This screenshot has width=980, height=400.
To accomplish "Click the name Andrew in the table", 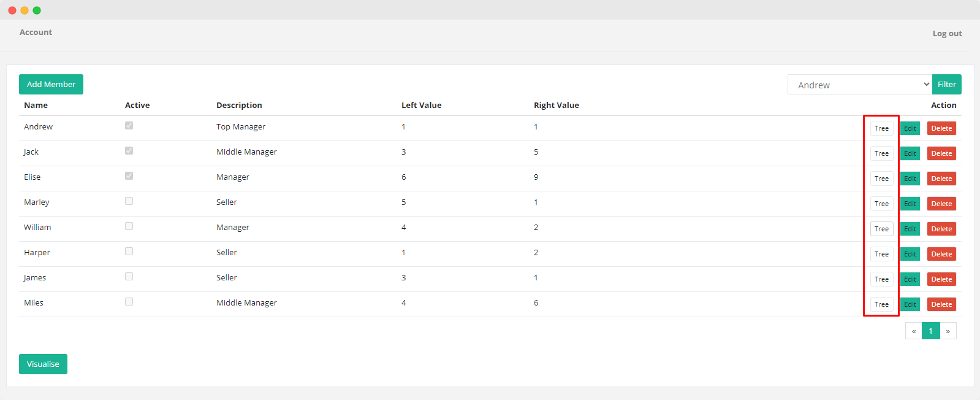I will 38,127.
